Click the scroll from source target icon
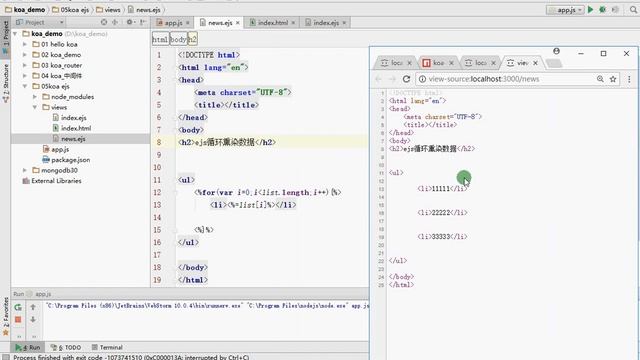 pos(104,22)
